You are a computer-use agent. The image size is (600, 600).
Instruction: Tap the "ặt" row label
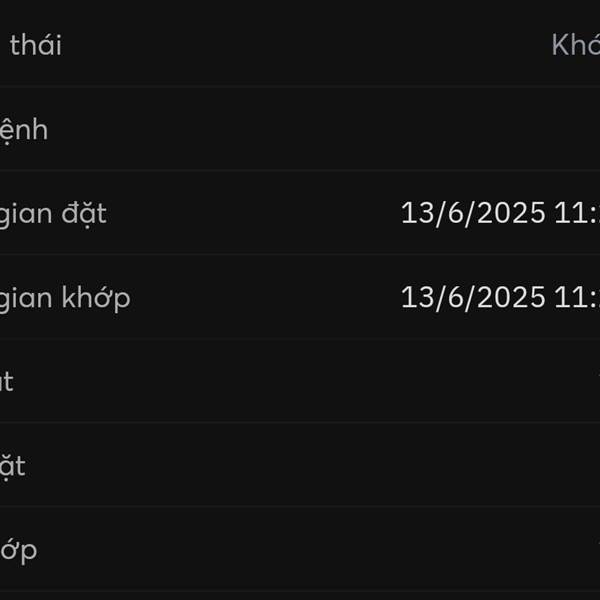point(13,466)
